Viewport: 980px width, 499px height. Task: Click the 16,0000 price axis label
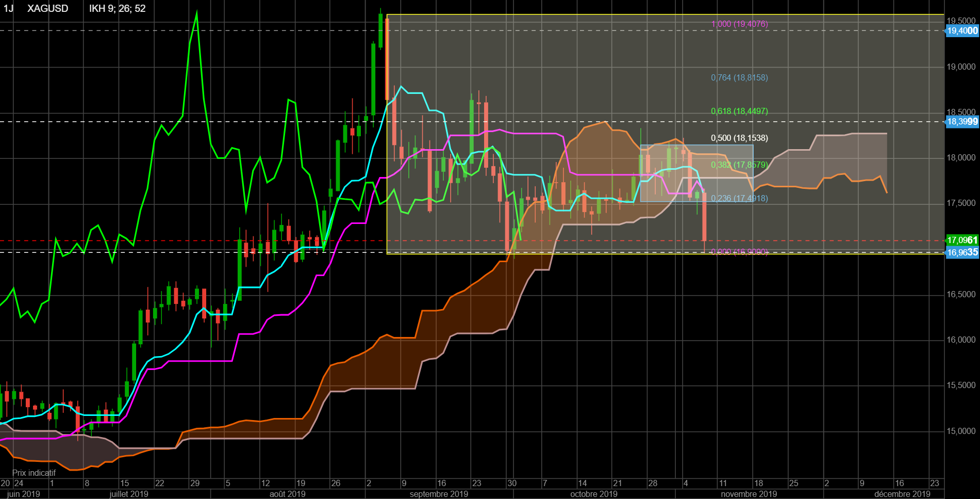pyautogui.click(x=961, y=340)
